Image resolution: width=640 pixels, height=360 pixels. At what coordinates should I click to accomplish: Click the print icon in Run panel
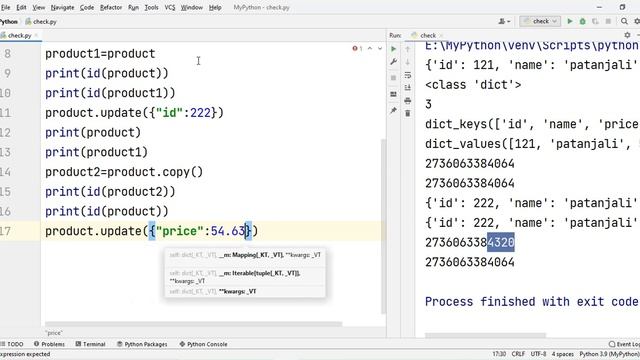click(x=407, y=100)
